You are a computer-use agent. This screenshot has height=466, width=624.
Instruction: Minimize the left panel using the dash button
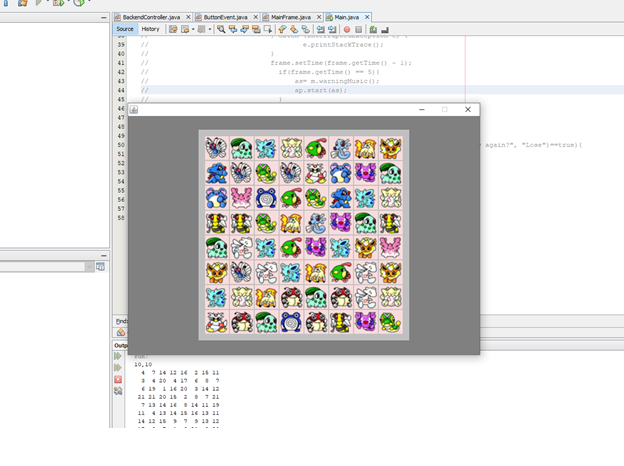coord(104,18)
